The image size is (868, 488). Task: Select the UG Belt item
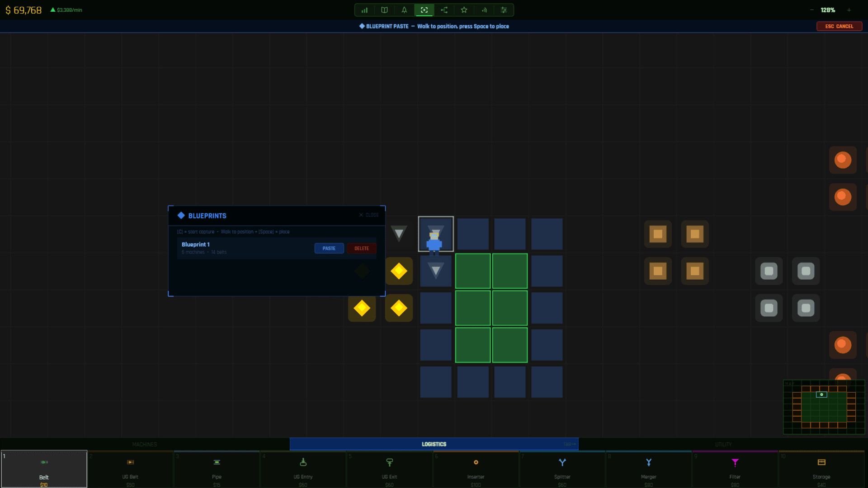point(130,469)
